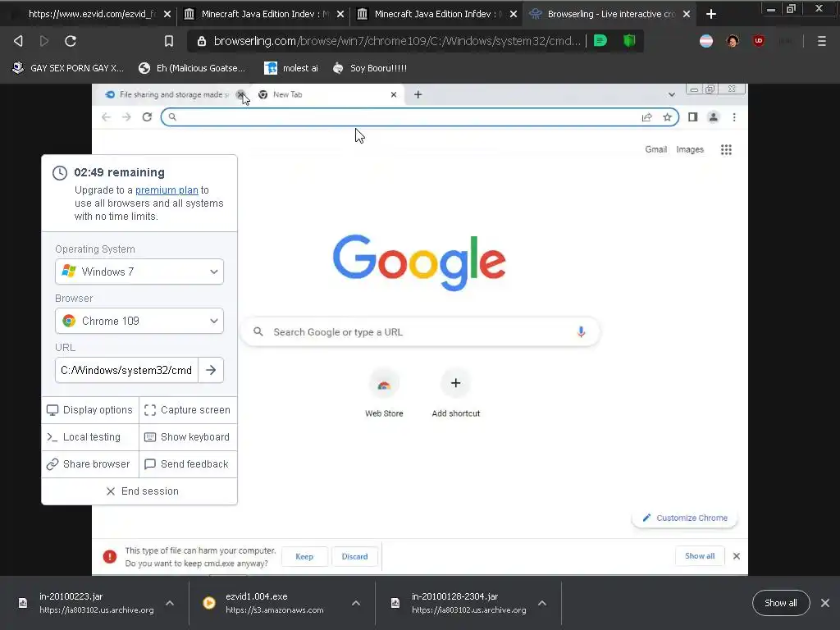
Task: Click the uBlock Origin extension icon
Action: [759, 41]
